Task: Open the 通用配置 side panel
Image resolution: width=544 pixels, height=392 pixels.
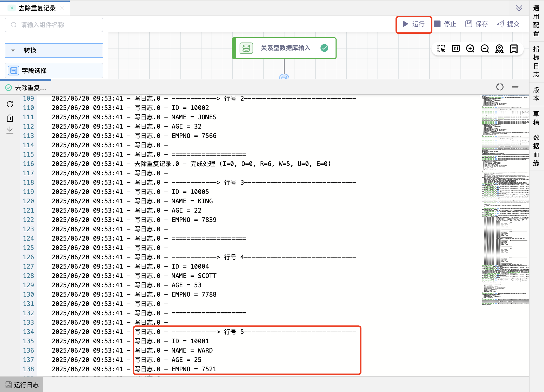Action: (x=536, y=21)
